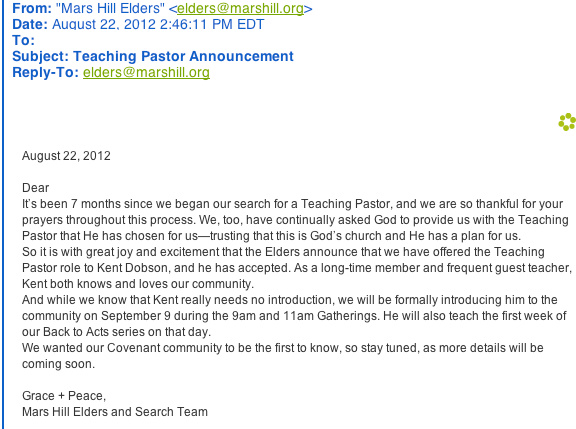This screenshot has height=429, width=576.
Task: Click the To: header label
Action: point(24,40)
